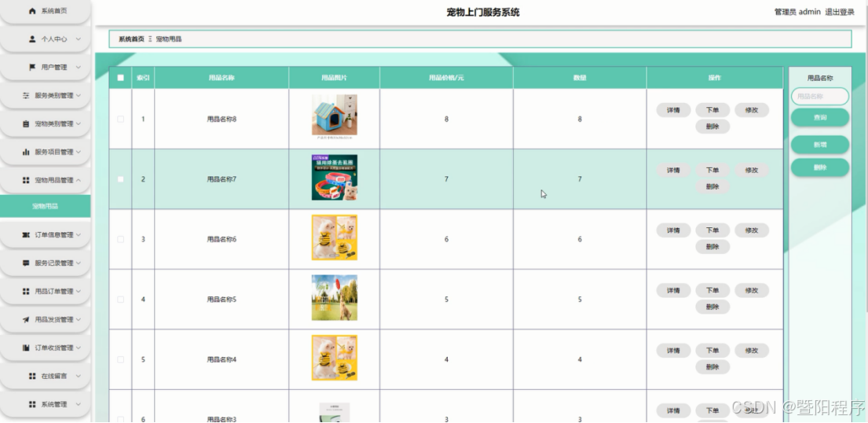Click 下单 for 用品名称8
Viewport: 868px width, 423px height.
tap(712, 110)
